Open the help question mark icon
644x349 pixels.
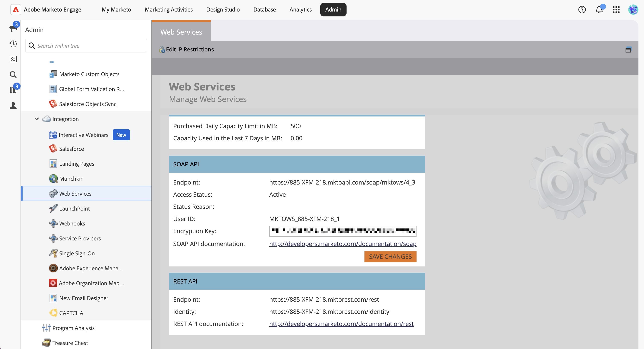[582, 10]
